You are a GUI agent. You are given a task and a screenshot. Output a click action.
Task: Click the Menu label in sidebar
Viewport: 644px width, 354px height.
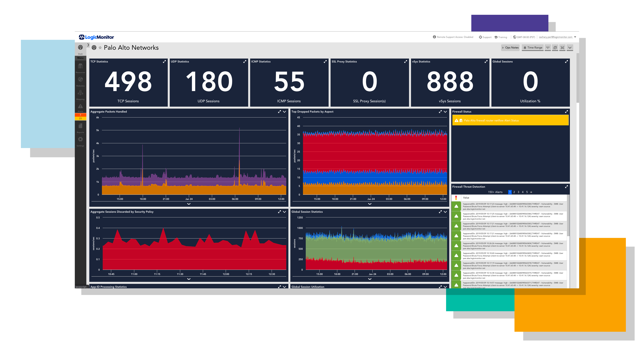80,58
